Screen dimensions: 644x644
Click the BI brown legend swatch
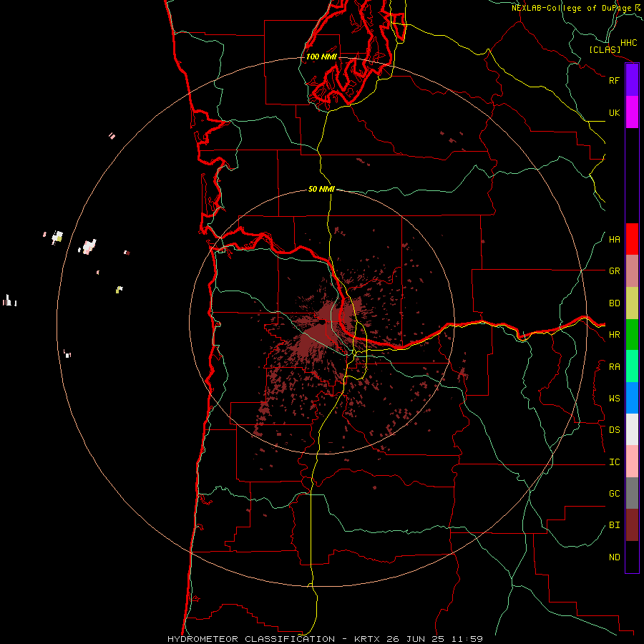tap(632, 525)
